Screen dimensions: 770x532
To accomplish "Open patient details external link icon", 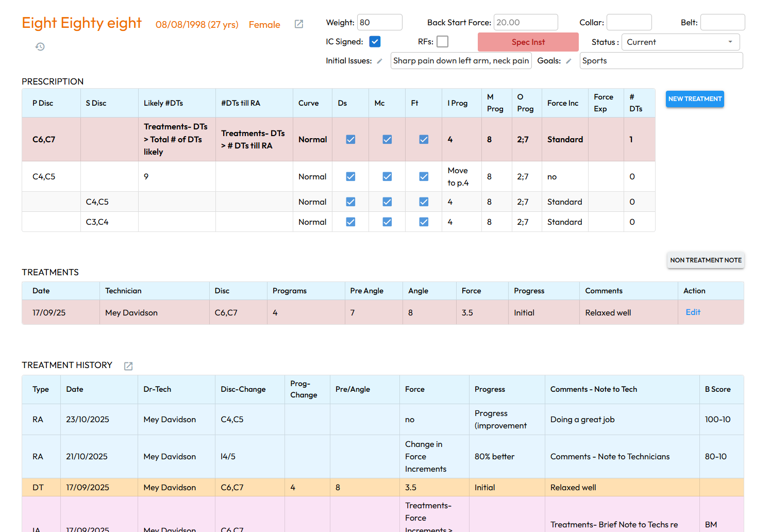I will pos(299,24).
